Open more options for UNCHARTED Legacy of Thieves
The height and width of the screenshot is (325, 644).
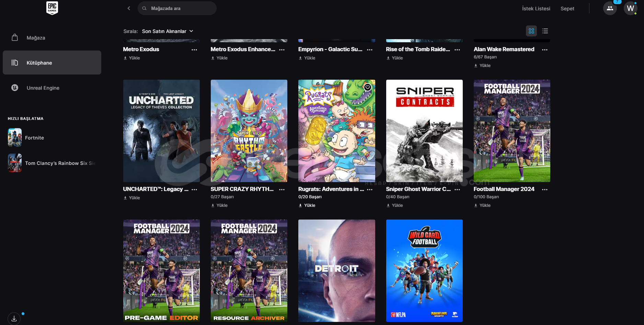pyautogui.click(x=194, y=189)
